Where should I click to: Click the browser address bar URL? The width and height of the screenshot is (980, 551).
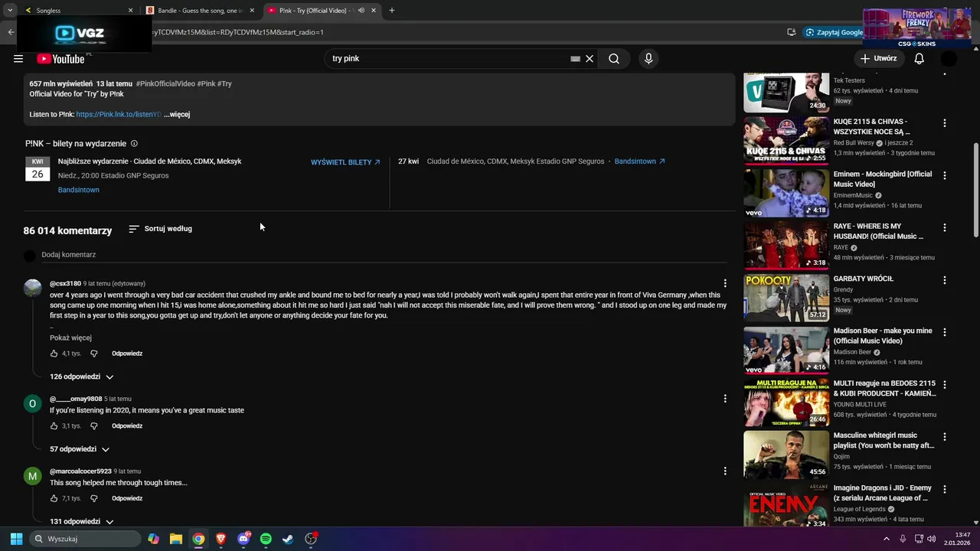coord(238,32)
